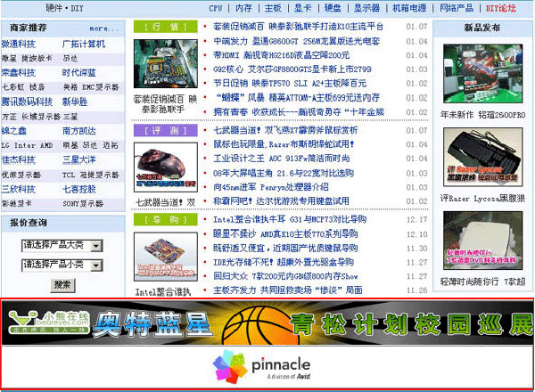Open merchant link 新华胜
The image size is (535, 392).
pyautogui.click(x=75, y=102)
